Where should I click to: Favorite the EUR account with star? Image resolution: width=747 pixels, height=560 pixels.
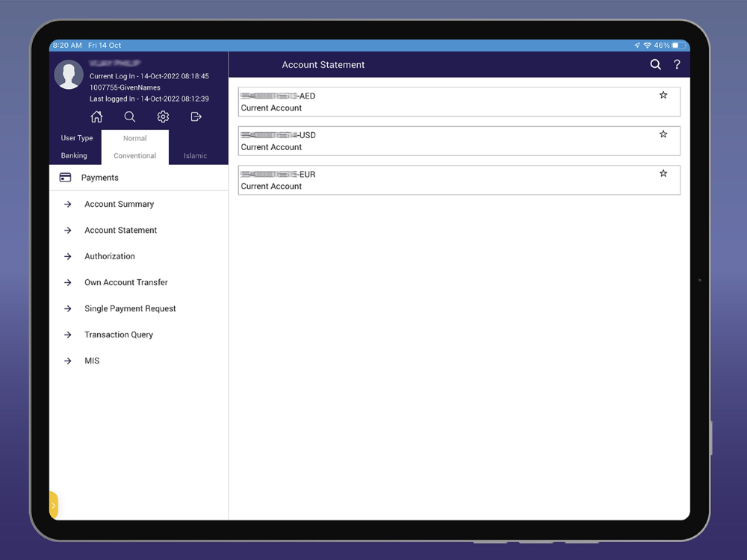[x=663, y=173]
